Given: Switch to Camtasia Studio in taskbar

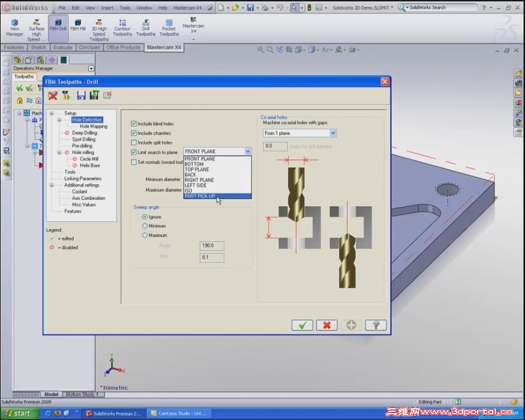Looking at the screenshot, I should (179, 414).
